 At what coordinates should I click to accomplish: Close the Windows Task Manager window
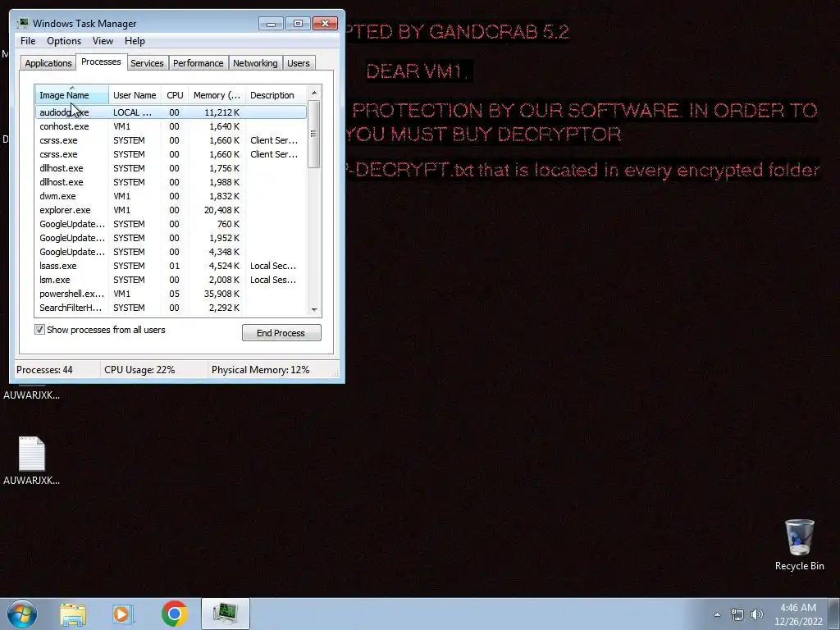click(x=325, y=24)
